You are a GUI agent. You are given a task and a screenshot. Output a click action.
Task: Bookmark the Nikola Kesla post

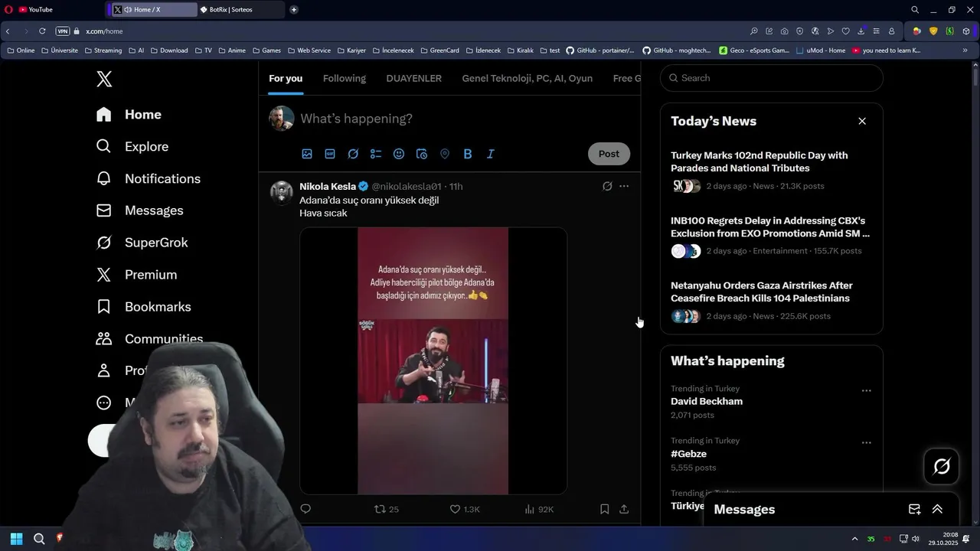coord(604,509)
